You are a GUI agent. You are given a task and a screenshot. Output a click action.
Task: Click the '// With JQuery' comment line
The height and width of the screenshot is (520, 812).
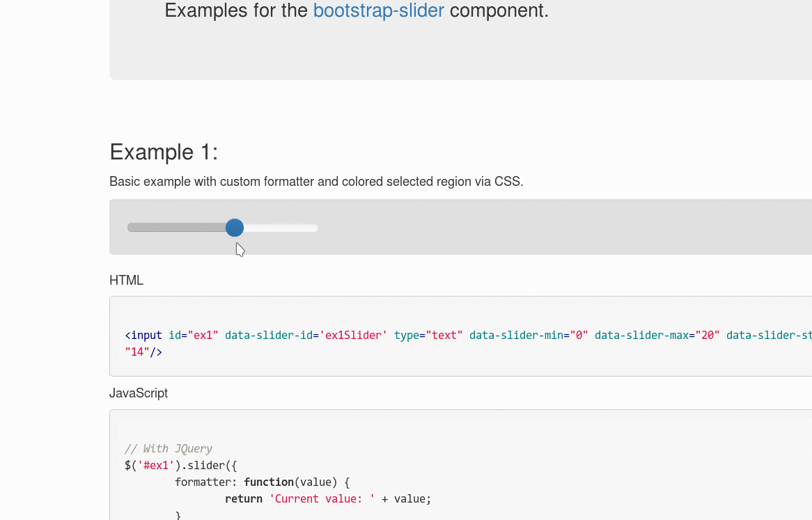click(x=167, y=448)
